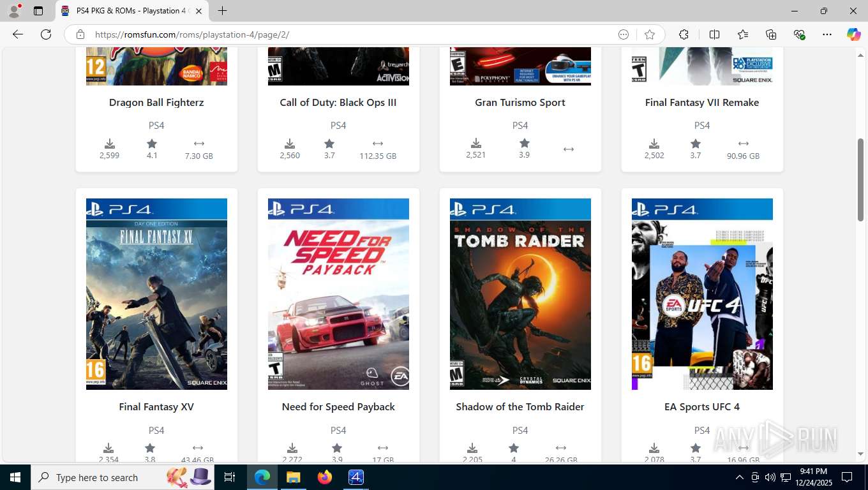Click the 112.35 GB size text
Viewport: 868px width, 490px height.
tap(378, 156)
